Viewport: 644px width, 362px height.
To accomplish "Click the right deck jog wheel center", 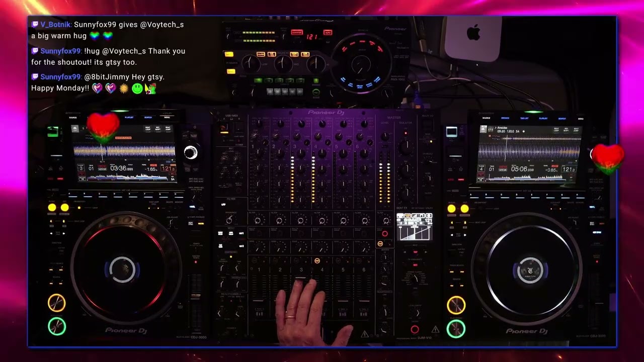I will (x=530, y=270).
